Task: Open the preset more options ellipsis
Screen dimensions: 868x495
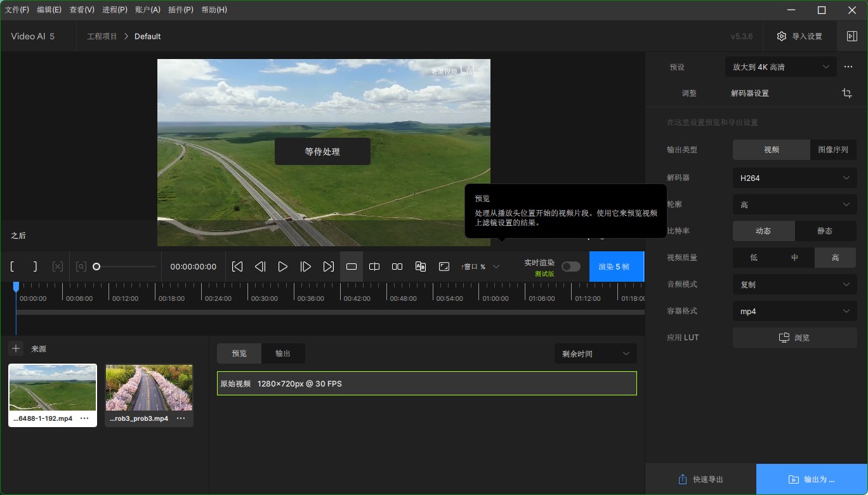Action: point(848,67)
